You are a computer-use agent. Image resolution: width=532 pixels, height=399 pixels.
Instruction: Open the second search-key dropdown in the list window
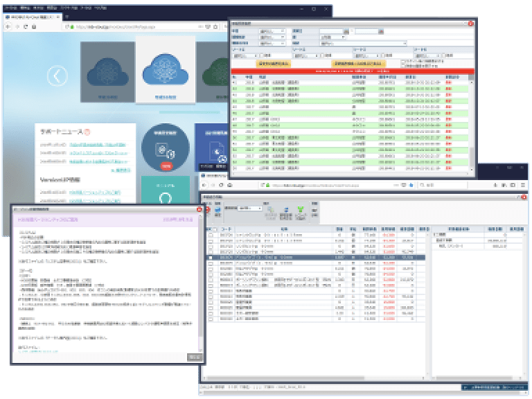tap(306, 55)
